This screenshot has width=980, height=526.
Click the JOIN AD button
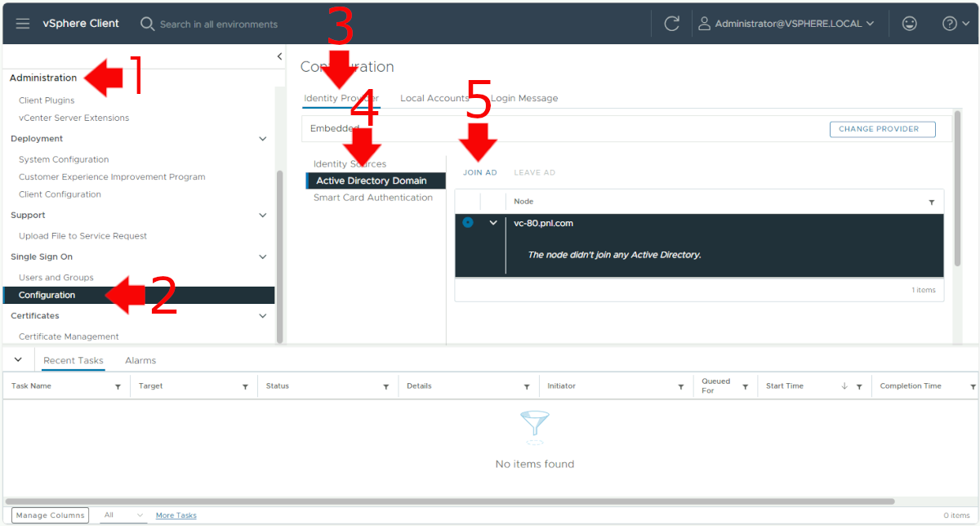click(480, 173)
